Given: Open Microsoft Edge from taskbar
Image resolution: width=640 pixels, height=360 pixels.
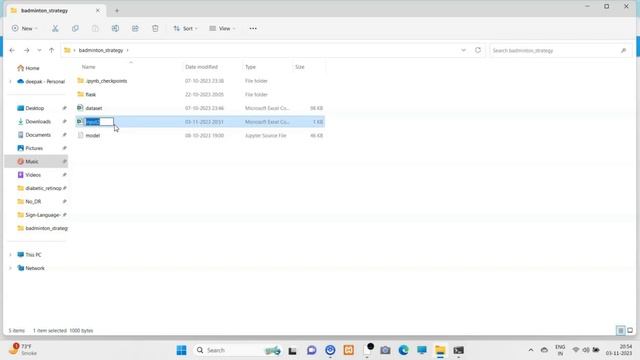Looking at the screenshot, I should (404, 350).
